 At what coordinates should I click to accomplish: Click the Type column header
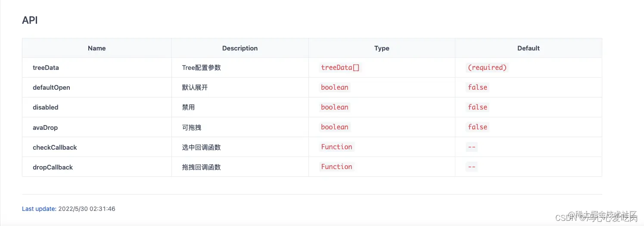coord(382,48)
